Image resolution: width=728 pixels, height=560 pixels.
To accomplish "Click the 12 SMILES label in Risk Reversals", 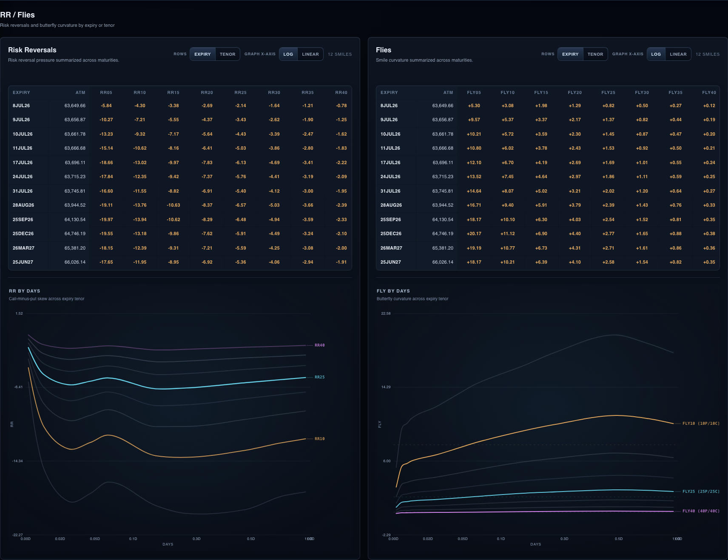I will tap(340, 54).
